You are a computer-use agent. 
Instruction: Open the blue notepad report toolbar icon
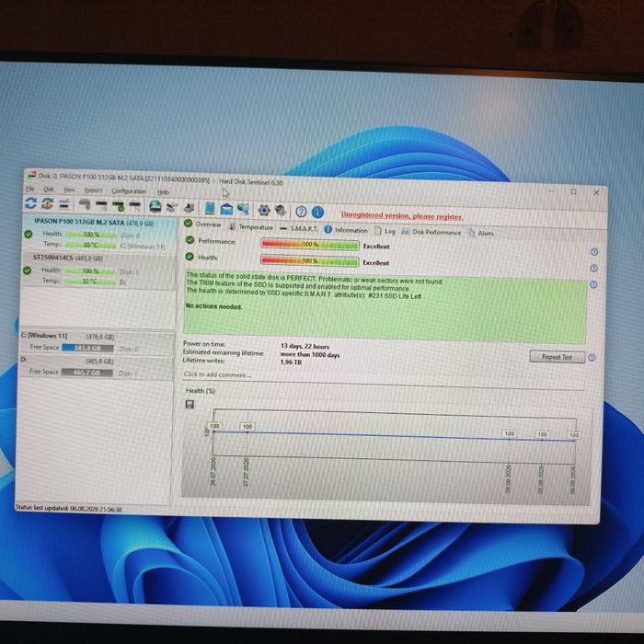pyautogui.click(x=210, y=209)
